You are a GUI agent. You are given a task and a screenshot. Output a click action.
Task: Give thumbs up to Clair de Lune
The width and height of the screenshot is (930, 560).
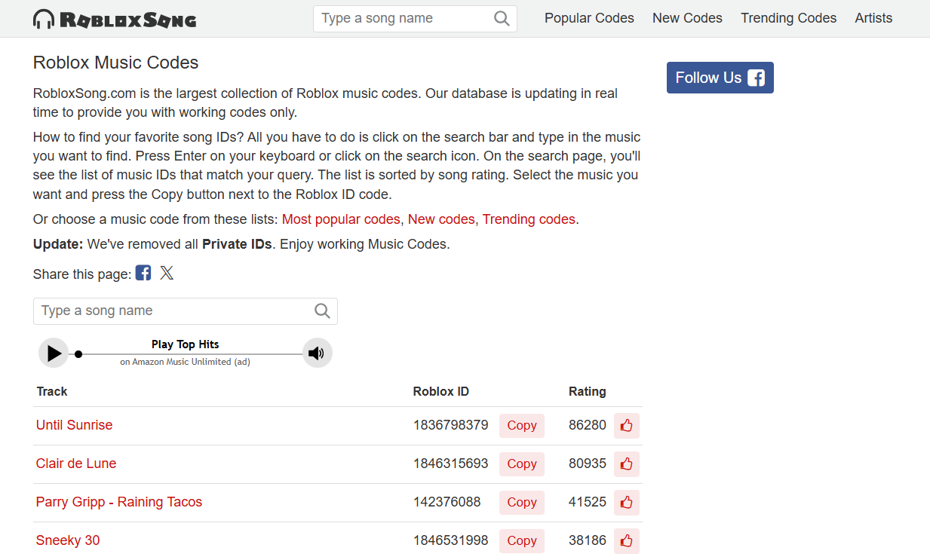[626, 464]
